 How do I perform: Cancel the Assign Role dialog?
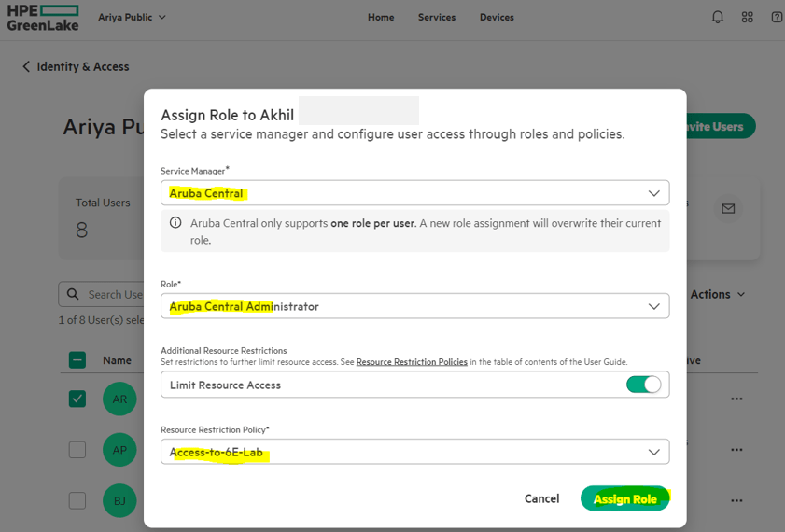(x=541, y=498)
